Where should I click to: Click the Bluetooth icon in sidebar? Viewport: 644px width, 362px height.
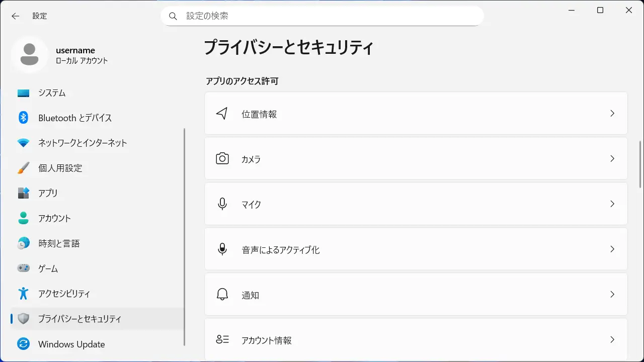tap(23, 118)
